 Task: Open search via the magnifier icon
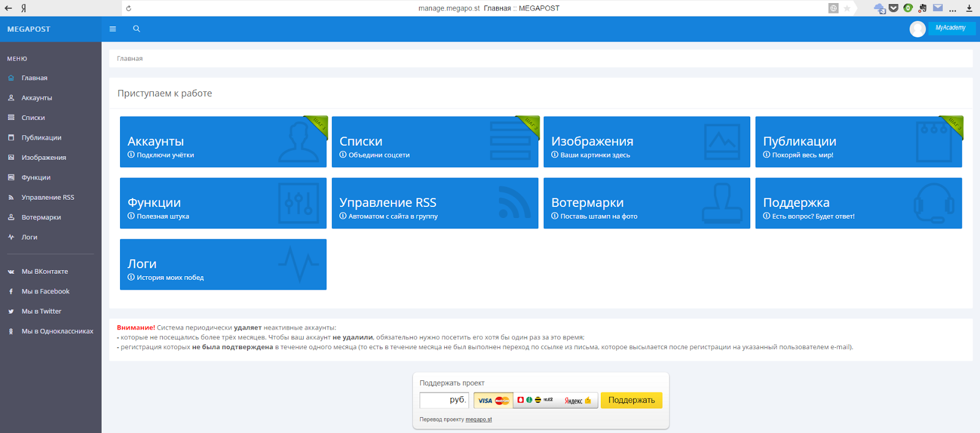click(137, 29)
